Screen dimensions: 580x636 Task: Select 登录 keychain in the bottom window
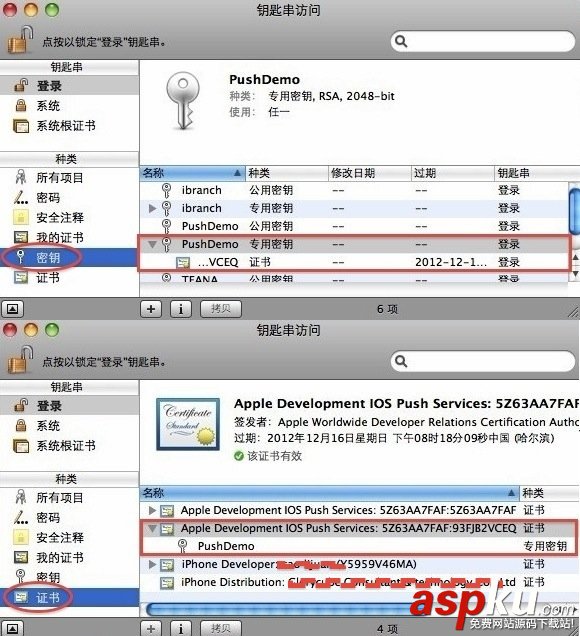click(x=69, y=406)
